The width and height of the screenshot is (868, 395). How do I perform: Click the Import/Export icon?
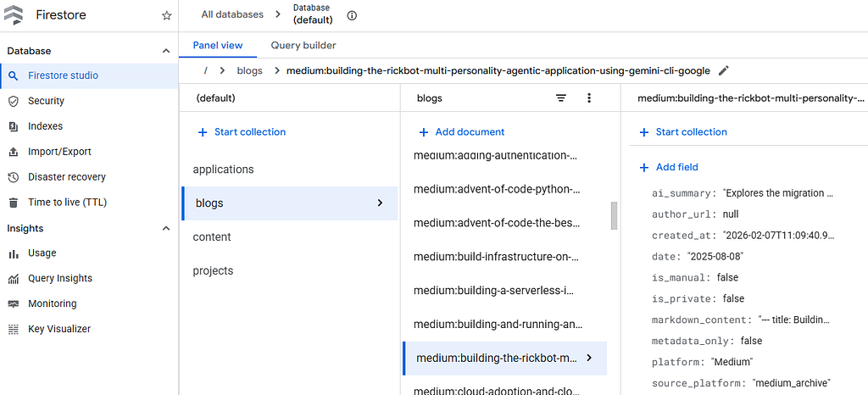coord(14,152)
